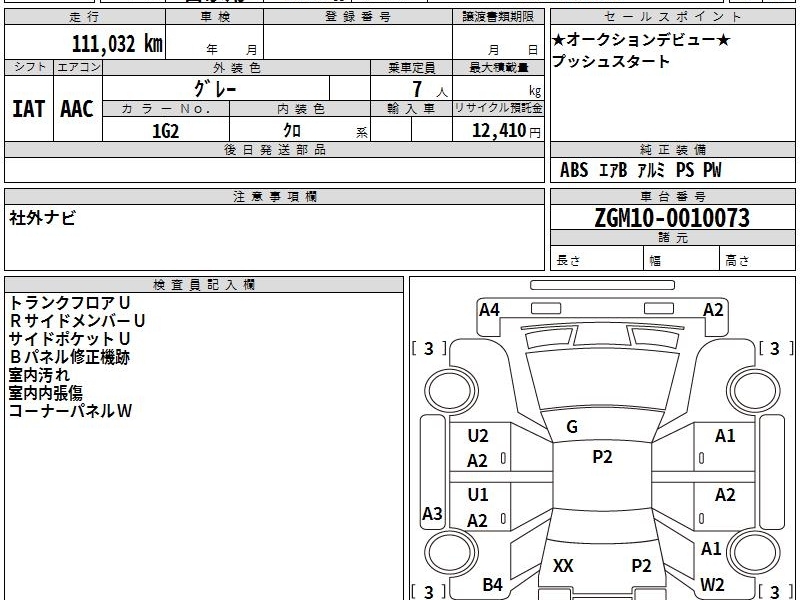Click the 純正装備 header

click(x=672, y=150)
